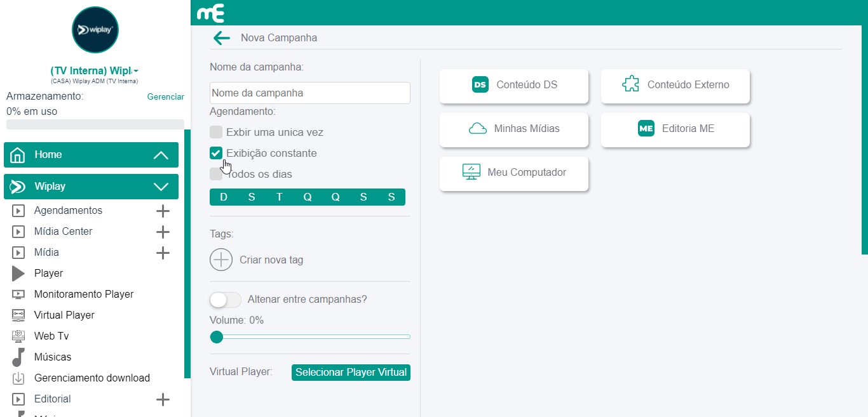The image size is (868, 417).
Task: Click the ME logo in top bar
Action: [x=210, y=13]
